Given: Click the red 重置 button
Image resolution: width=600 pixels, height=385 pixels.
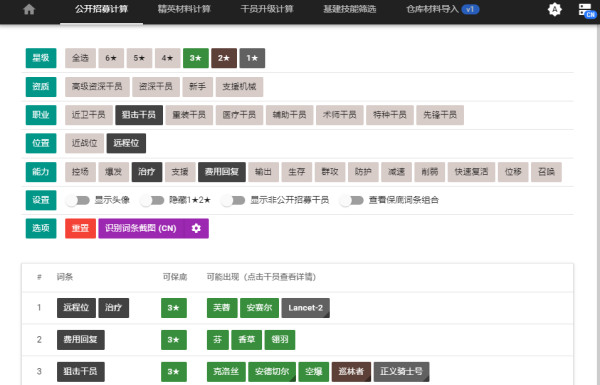Looking at the screenshot, I should [80, 228].
